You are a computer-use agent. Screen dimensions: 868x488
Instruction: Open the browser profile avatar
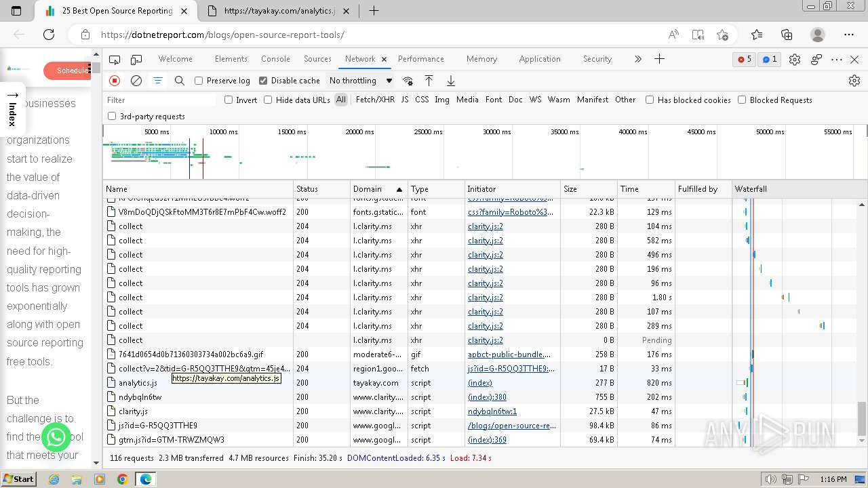818,35
